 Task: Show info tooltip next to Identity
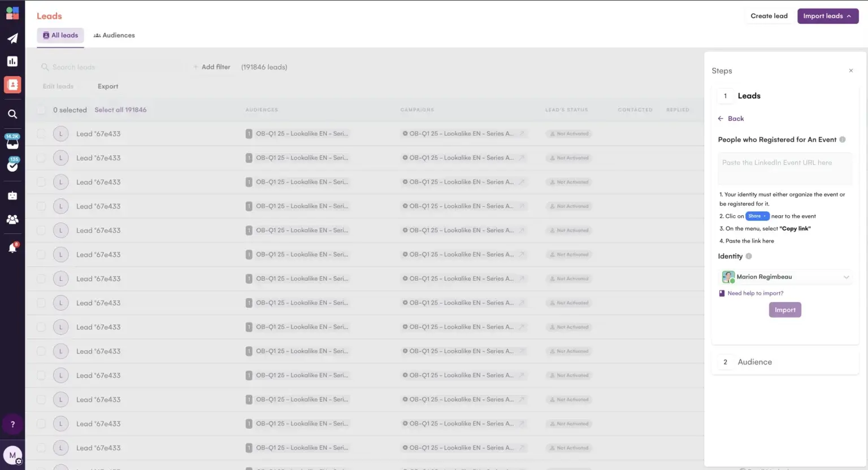point(749,256)
